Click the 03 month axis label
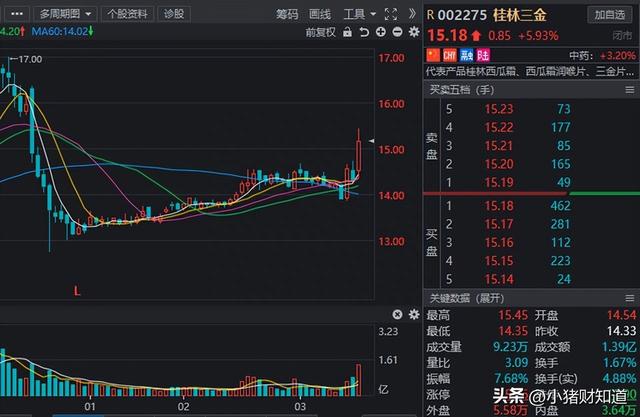The width and height of the screenshot is (640, 417). (300, 407)
